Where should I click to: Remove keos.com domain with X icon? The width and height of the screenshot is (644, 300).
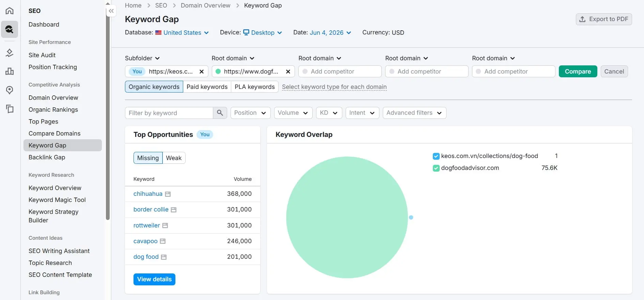pyautogui.click(x=202, y=72)
